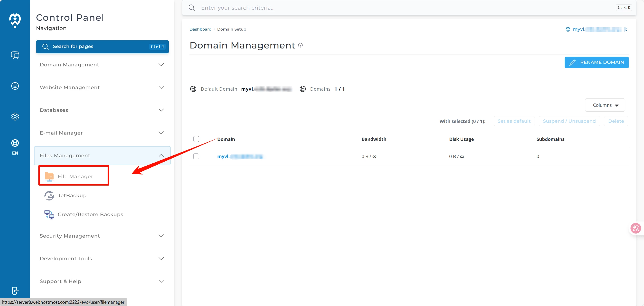This screenshot has height=306, width=644.
Task: Open Create/Restore Backups menu entry
Action: pyautogui.click(x=90, y=214)
